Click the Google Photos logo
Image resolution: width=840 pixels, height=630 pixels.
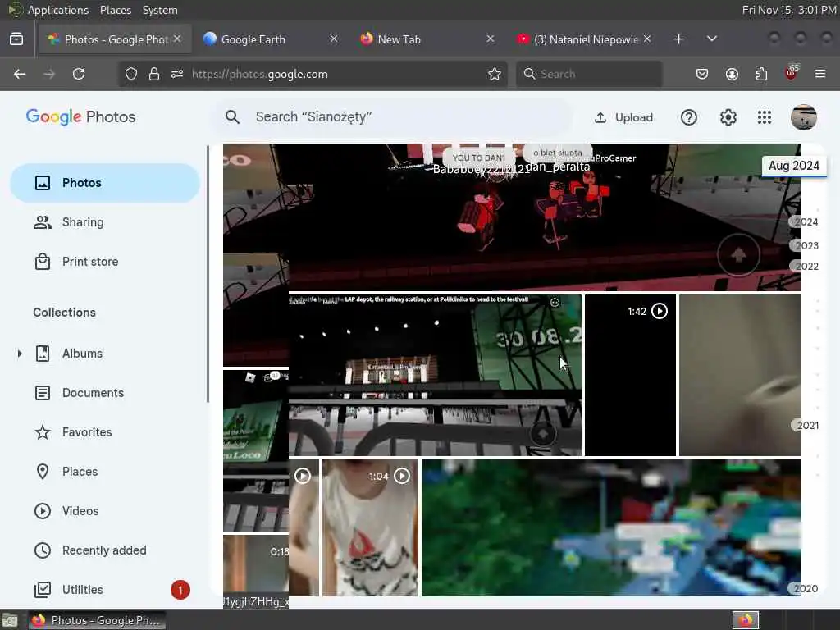(x=81, y=116)
